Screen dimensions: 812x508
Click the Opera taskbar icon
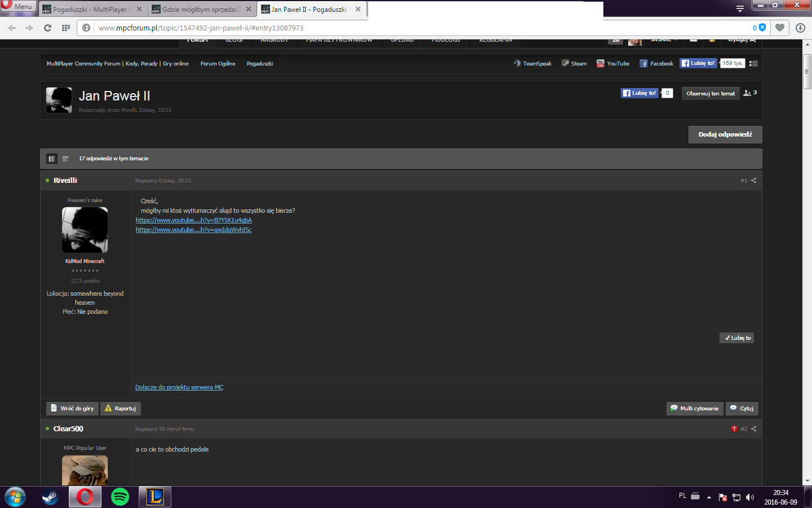(85, 497)
